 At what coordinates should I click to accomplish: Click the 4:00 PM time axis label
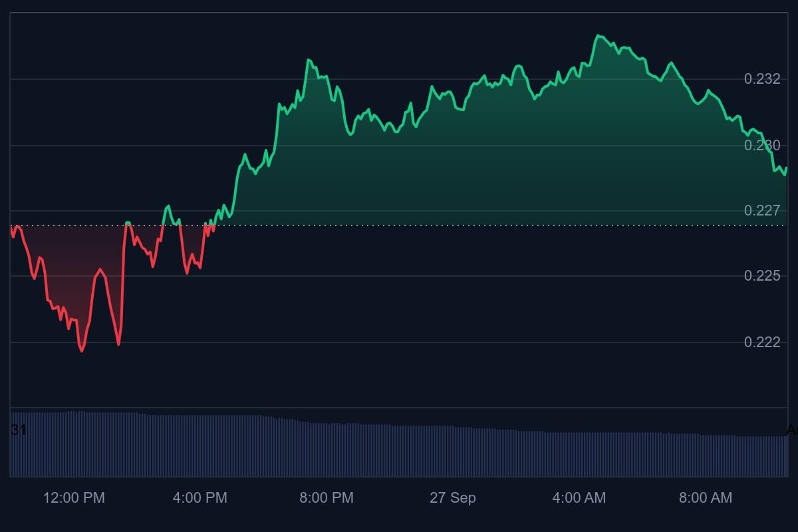(x=199, y=497)
